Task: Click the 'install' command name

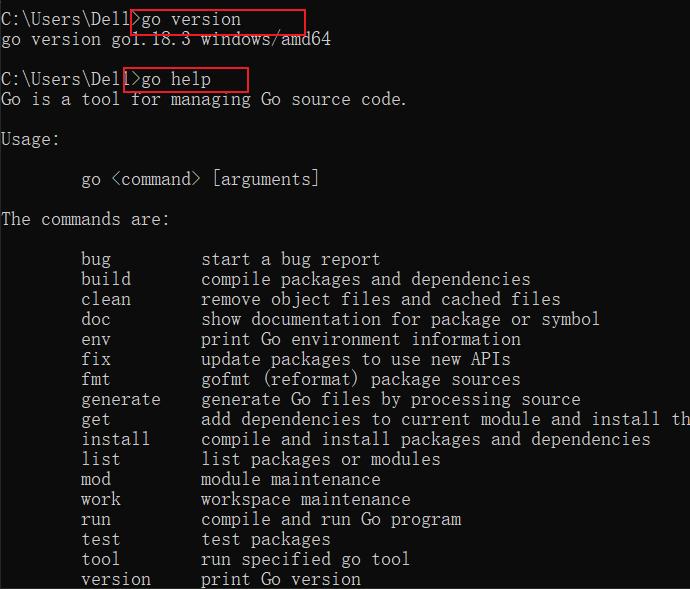Action: 115,440
